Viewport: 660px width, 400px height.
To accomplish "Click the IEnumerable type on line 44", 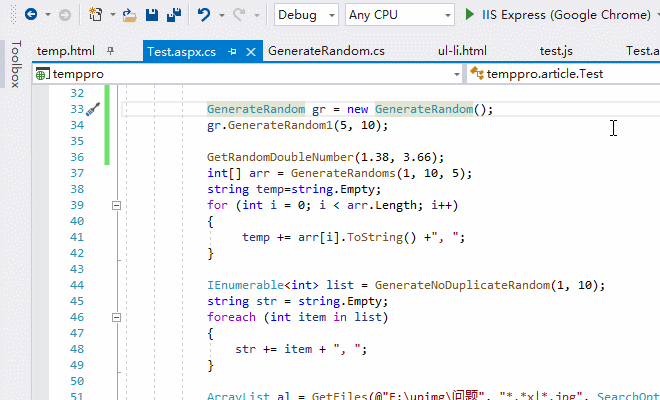I will point(245,285).
